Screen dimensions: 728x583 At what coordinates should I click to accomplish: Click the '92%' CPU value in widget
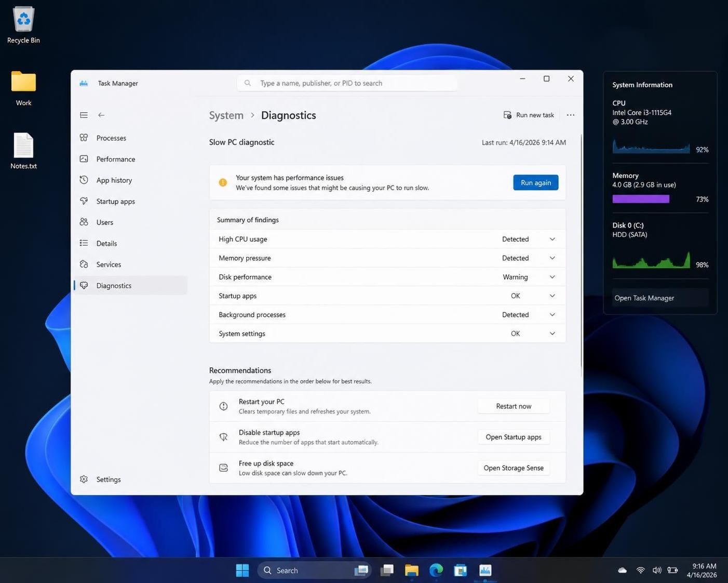coord(702,150)
